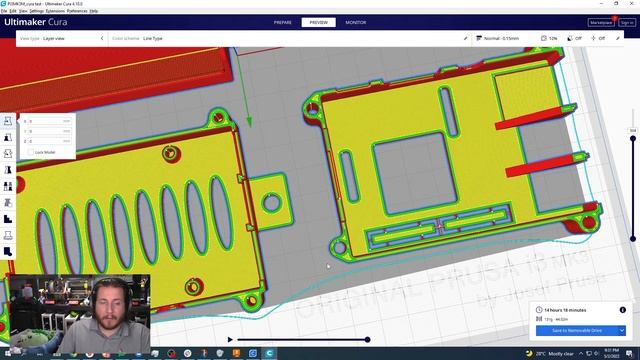Screen dimensions: 640x360
Task: Open the Per Model Settings tool
Action: coord(8,187)
